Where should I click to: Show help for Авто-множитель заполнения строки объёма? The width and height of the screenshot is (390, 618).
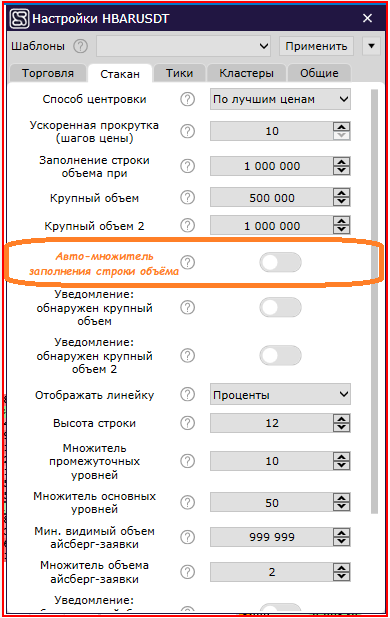point(188,262)
